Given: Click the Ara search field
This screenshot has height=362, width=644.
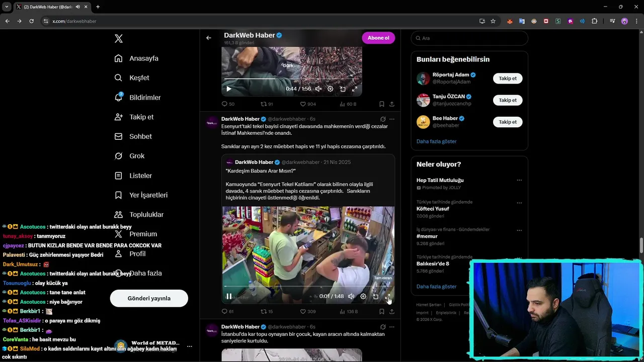Looking at the screenshot, I should point(469,38).
